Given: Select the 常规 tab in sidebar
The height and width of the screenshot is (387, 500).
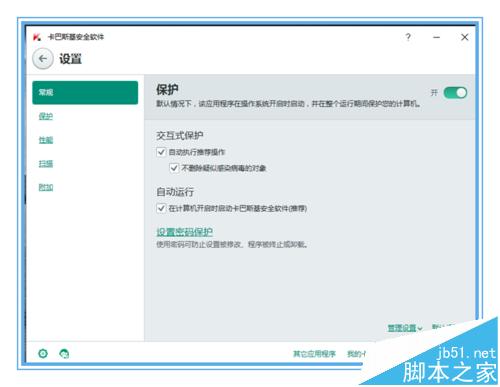Looking at the screenshot, I should 85,92.
